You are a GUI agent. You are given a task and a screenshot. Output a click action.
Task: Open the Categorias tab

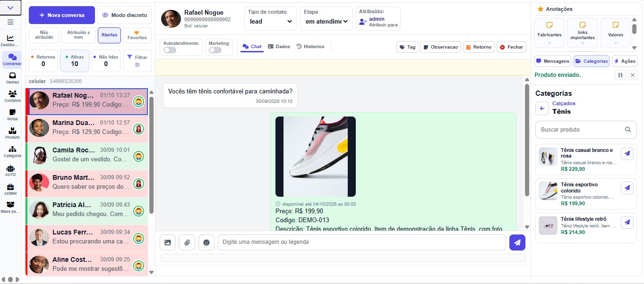pos(592,61)
